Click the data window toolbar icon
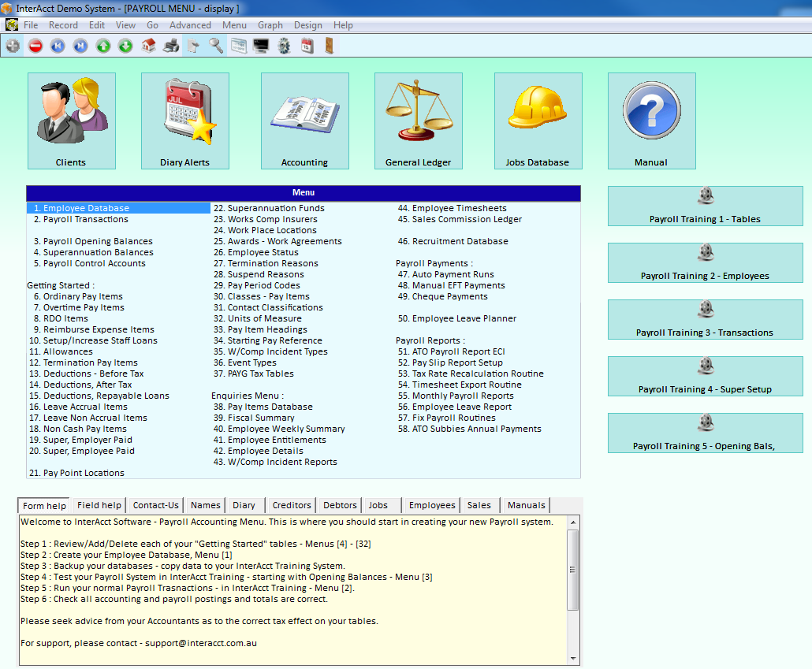812x669 pixels. coord(239,46)
